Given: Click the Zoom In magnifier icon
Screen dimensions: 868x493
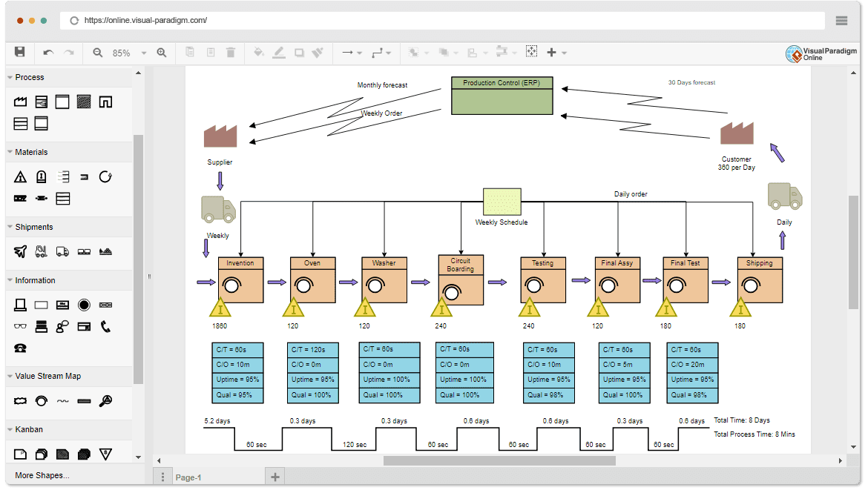Looking at the screenshot, I should click(162, 53).
